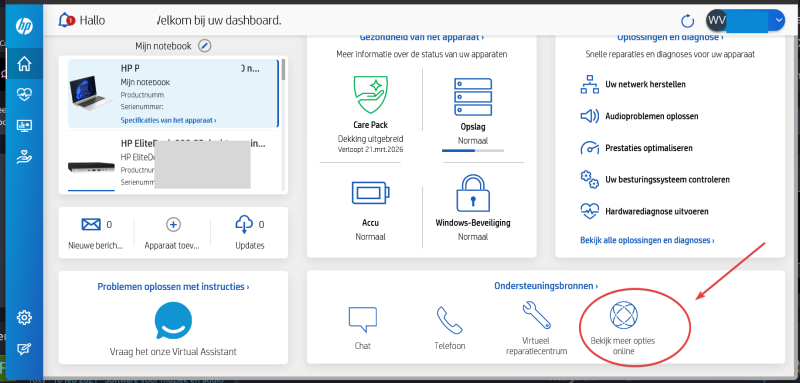The height and width of the screenshot is (383, 800).
Task: Open the Nieuwe berichten envelope icon
Action: point(91,224)
